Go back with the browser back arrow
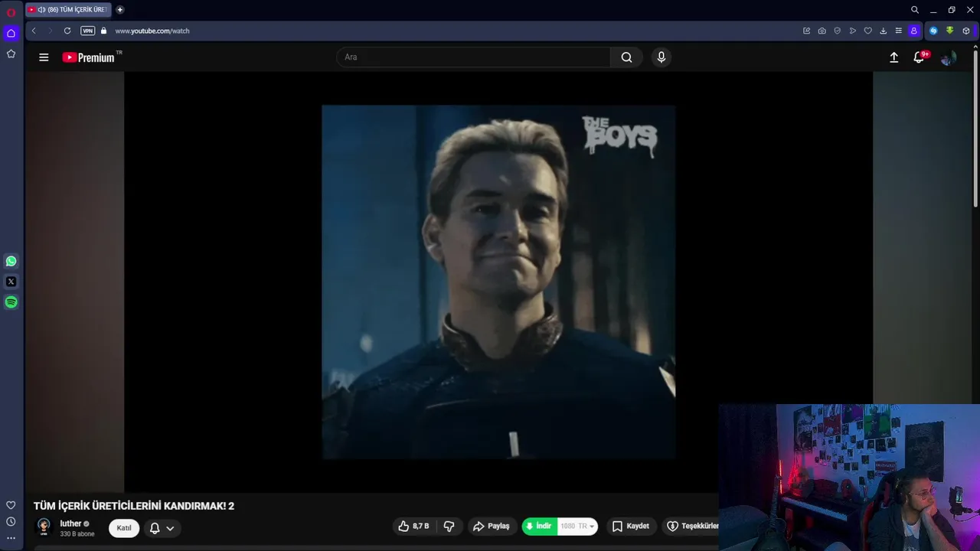 [34, 31]
